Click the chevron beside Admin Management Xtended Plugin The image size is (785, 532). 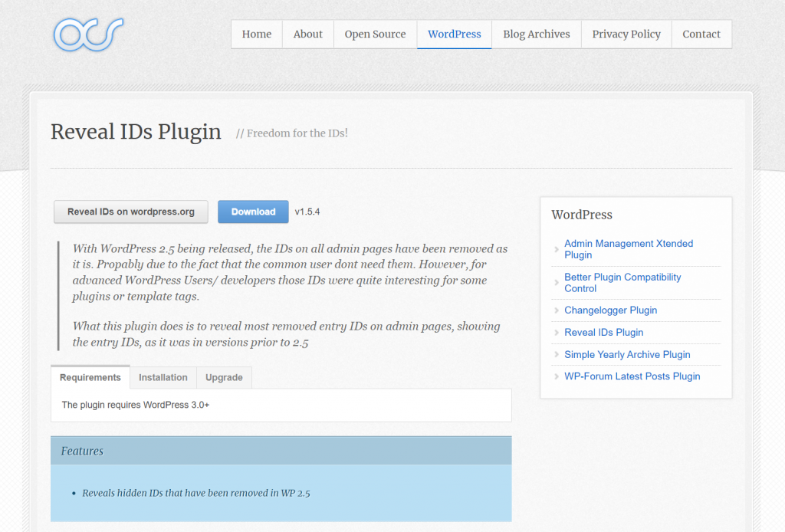point(556,249)
